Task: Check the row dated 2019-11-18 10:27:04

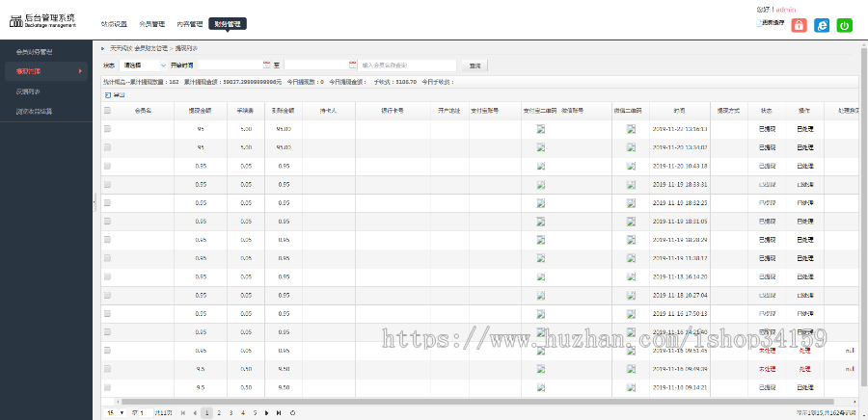Action: pos(107,295)
